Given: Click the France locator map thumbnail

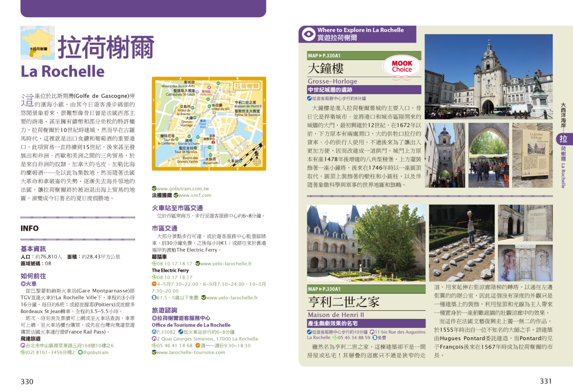Looking at the screenshot, I should 38,43.
